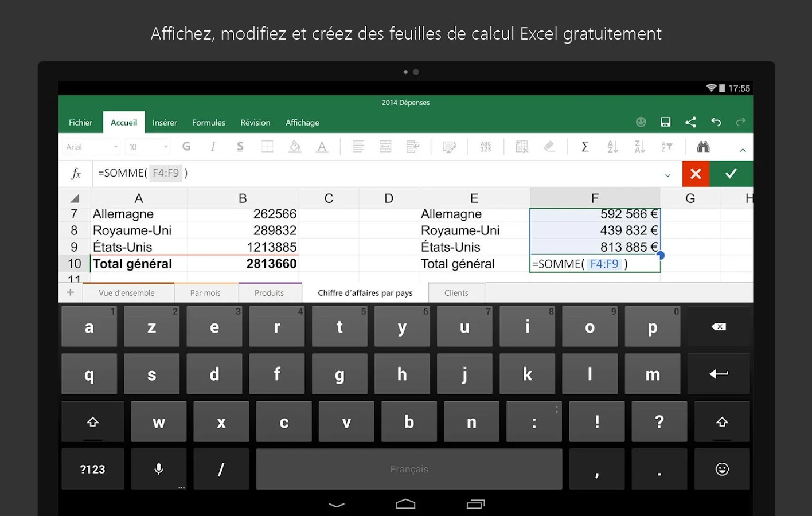Tap the Android home button
Image resolution: width=812 pixels, height=516 pixels.
[x=405, y=504]
